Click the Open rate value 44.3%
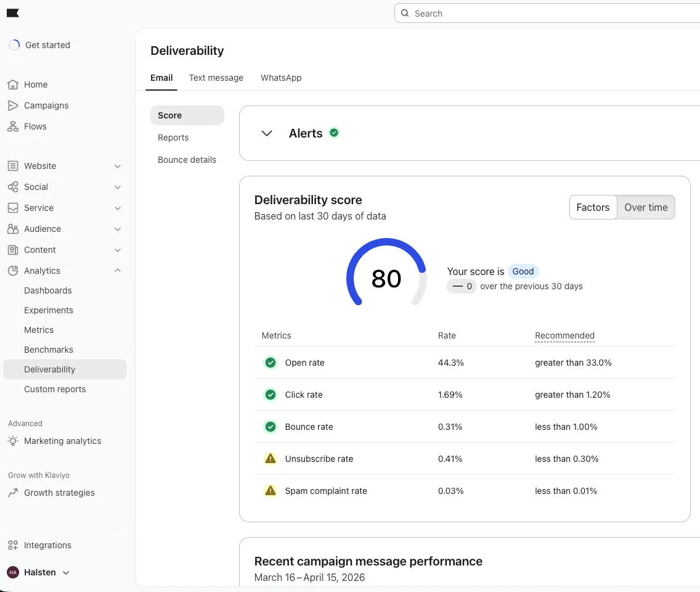The height and width of the screenshot is (592, 700). click(x=451, y=363)
